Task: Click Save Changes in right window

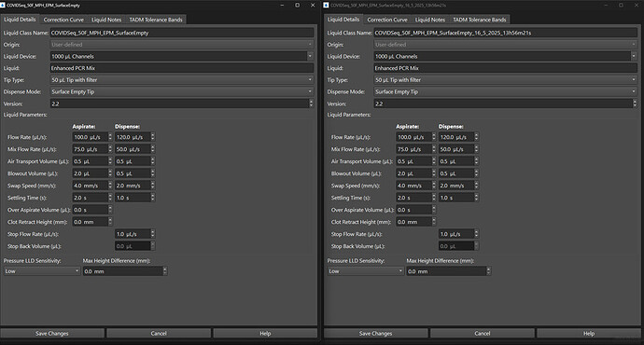Action: click(x=376, y=333)
